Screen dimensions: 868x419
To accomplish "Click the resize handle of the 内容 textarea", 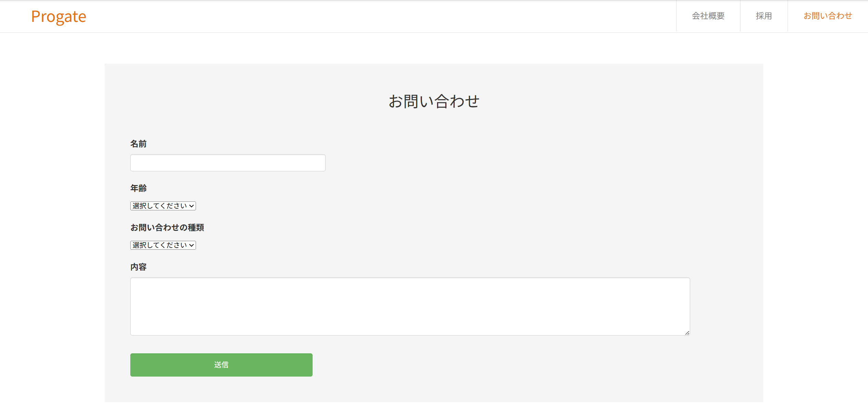I will click(x=687, y=333).
